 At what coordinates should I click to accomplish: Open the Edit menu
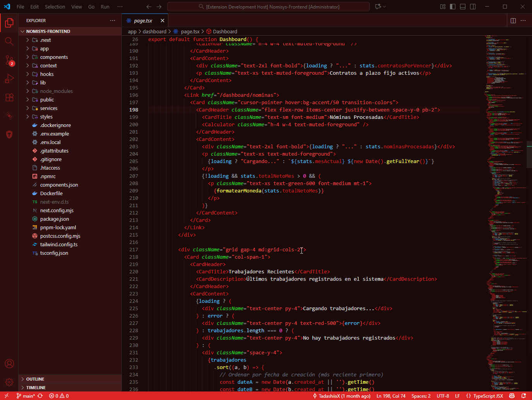[x=34, y=7]
